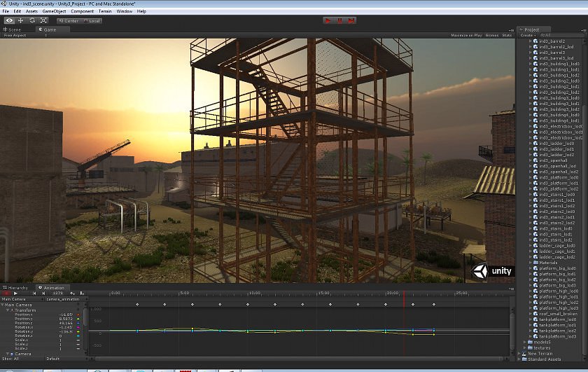Click the Materials folder icon
This screenshot has height=372, width=588.
tap(535, 263)
